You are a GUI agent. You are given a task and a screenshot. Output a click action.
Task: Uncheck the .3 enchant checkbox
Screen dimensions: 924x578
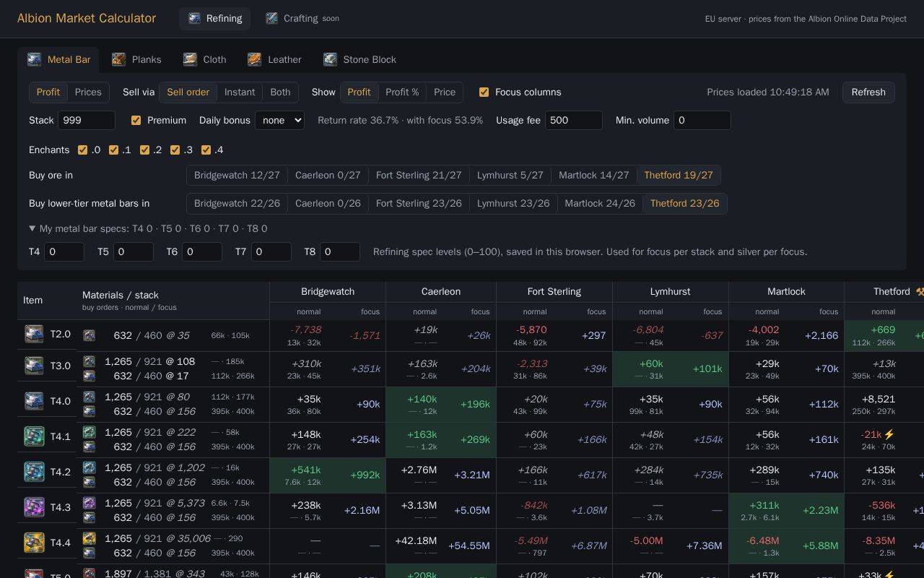175,150
